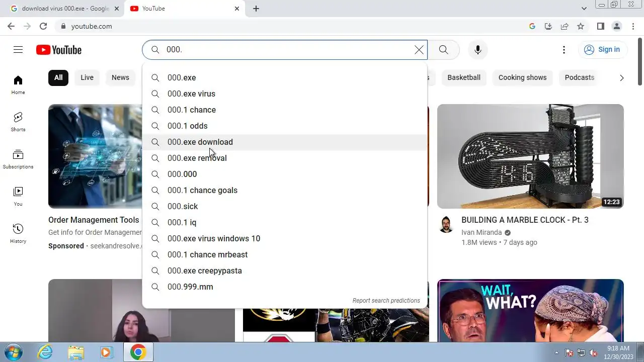Viewport: 644px width, 362px height.
Task: Open Shorts in sidebar
Action: coord(18,122)
